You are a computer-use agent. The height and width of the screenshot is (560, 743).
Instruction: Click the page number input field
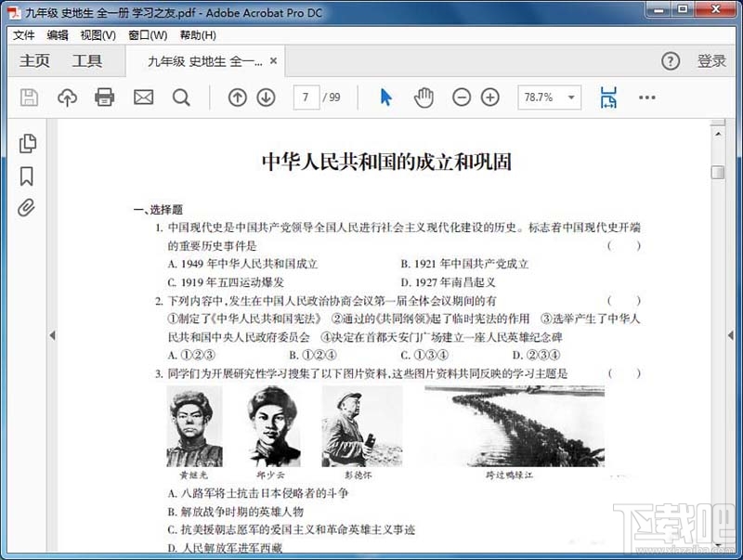coord(306,97)
